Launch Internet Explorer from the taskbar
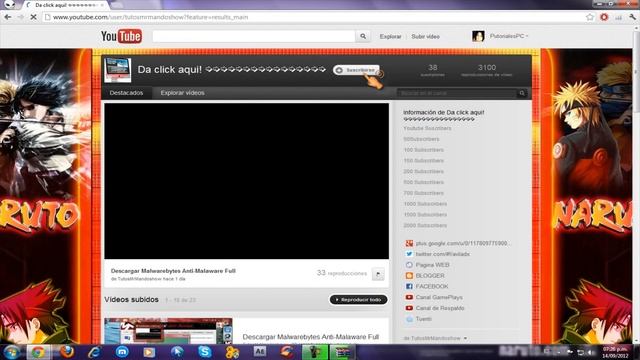The height and width of the screenshot is (360, 640). coord(95,352)
